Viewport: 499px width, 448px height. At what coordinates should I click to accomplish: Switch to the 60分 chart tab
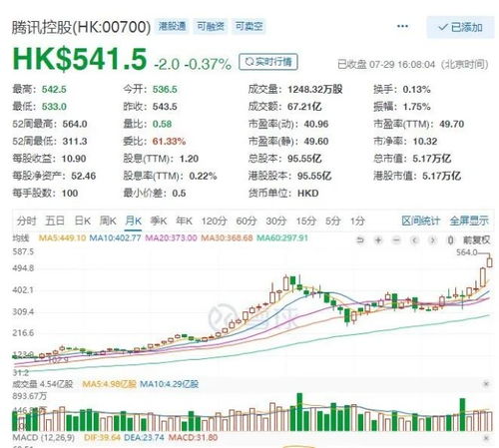click(x=247, y=221)
